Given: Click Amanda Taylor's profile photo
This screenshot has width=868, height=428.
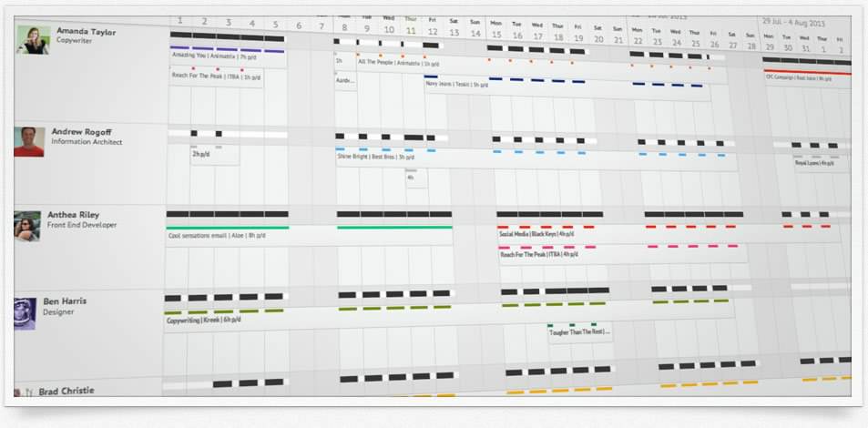Looking at the screenshot, I should (33, 40).
